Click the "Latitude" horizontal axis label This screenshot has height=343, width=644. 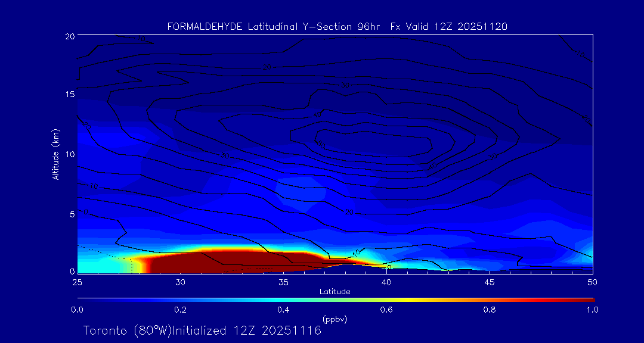pos(335,292)
